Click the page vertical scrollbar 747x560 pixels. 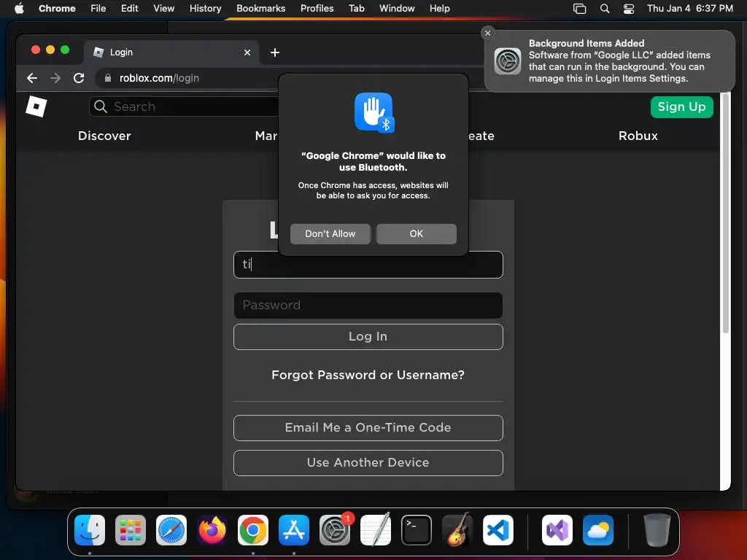coord(726,214)
